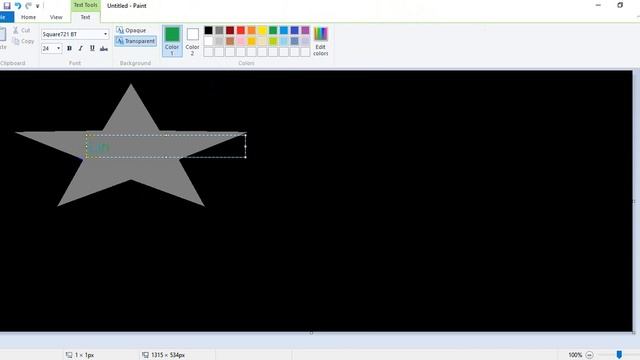Switch to the Home ribbon tab

[28, 17]
